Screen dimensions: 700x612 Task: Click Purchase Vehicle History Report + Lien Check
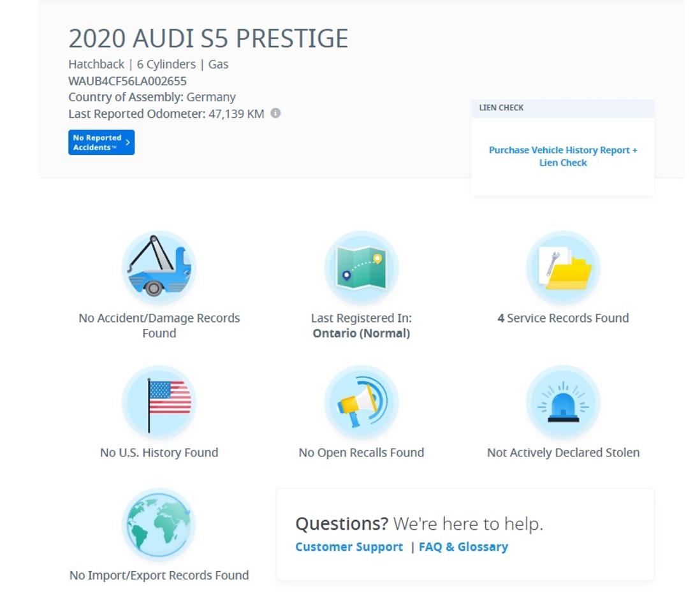click(563, 156)
